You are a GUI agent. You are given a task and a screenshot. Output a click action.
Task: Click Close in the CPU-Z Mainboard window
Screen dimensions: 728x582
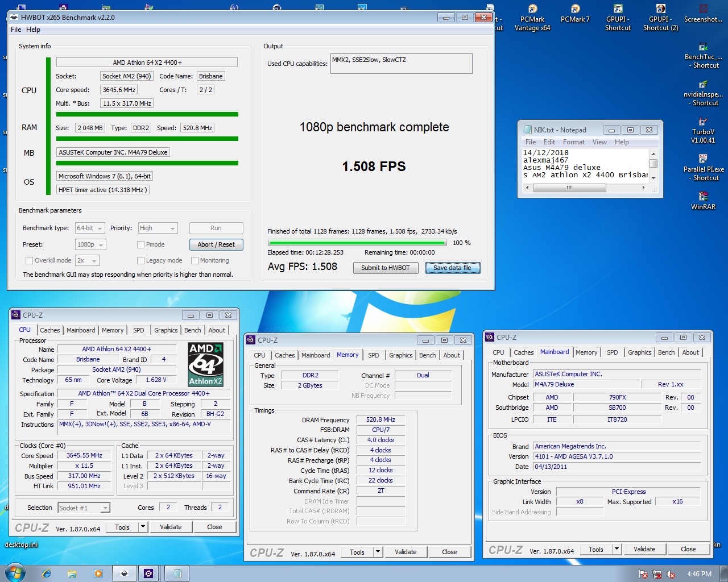688,549
